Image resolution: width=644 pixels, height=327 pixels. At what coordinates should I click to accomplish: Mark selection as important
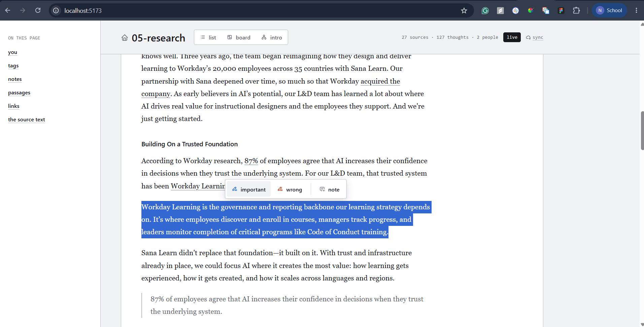coord(249,189)
